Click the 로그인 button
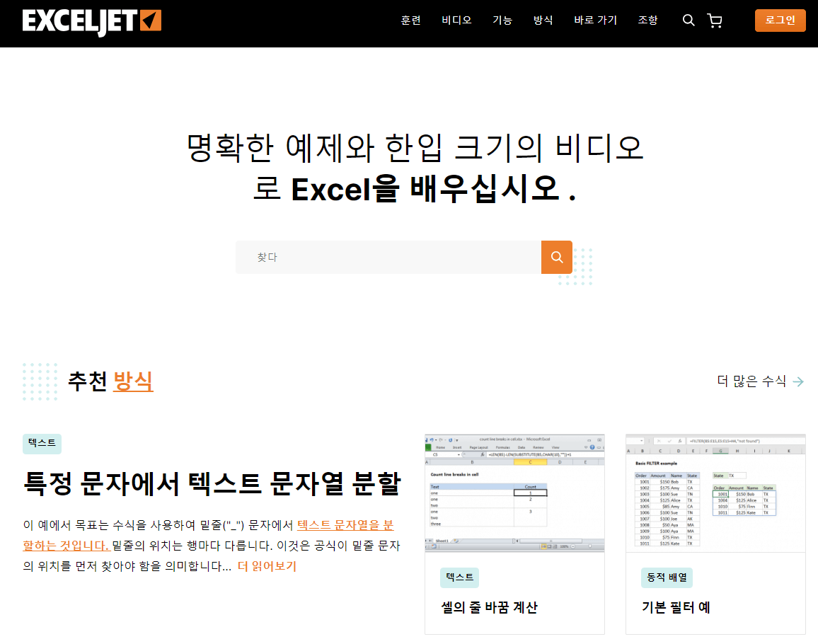This screenshot has width=818, height=644. click(780, 21)
